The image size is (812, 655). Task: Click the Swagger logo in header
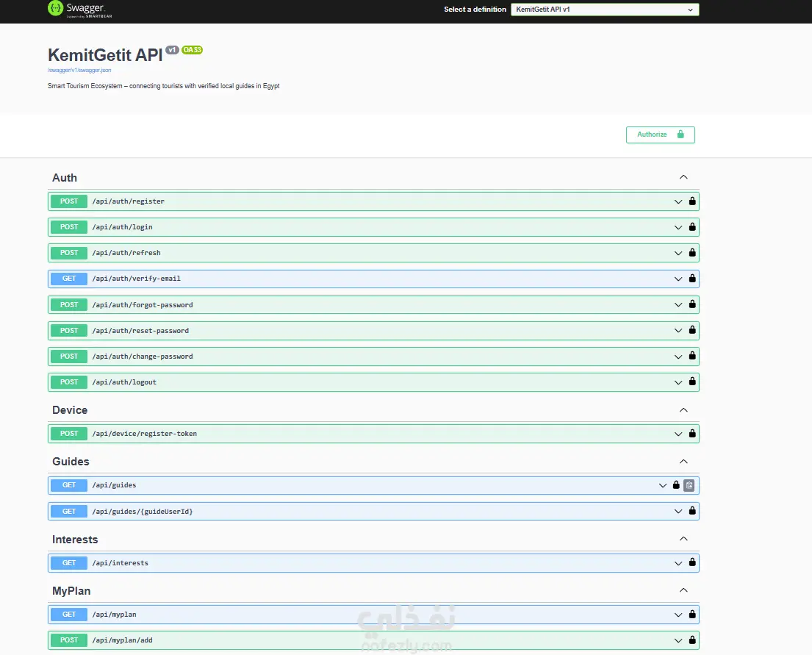(80, 9)
